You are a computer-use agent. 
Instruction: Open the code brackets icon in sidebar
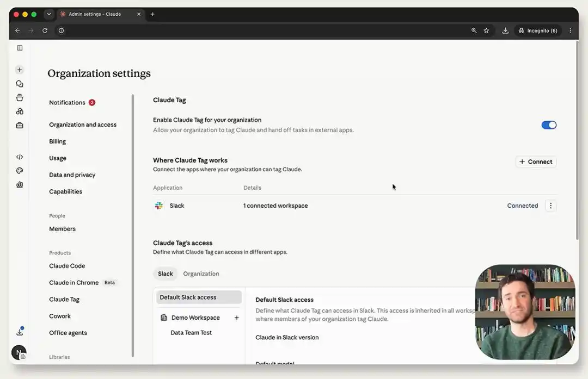tap(20, 157)
